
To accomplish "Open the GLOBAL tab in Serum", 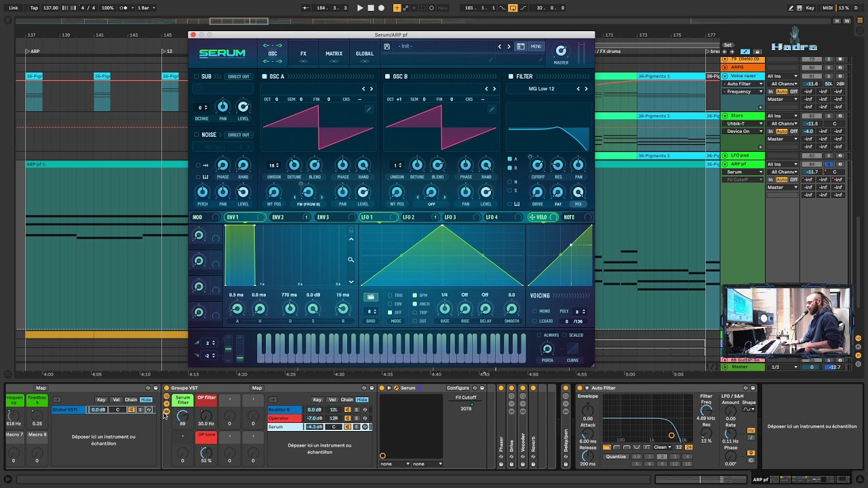I will point(365,54).
